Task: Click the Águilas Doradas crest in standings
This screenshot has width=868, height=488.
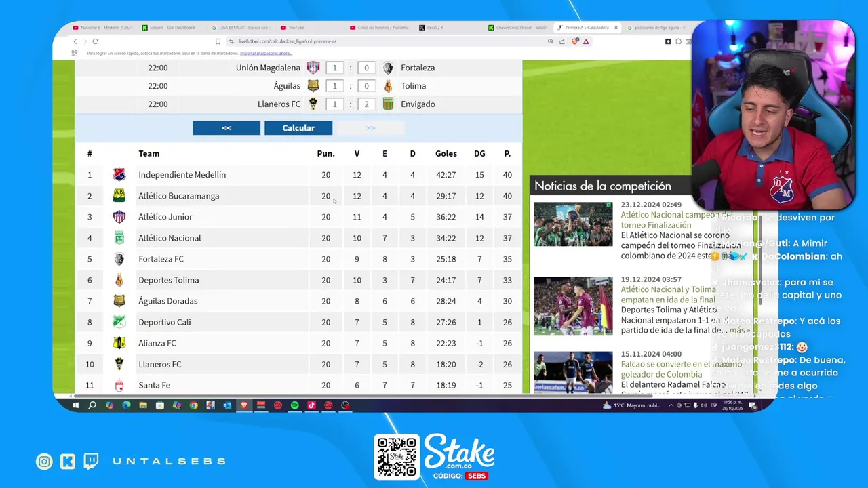Action: [x=119, y=301]
